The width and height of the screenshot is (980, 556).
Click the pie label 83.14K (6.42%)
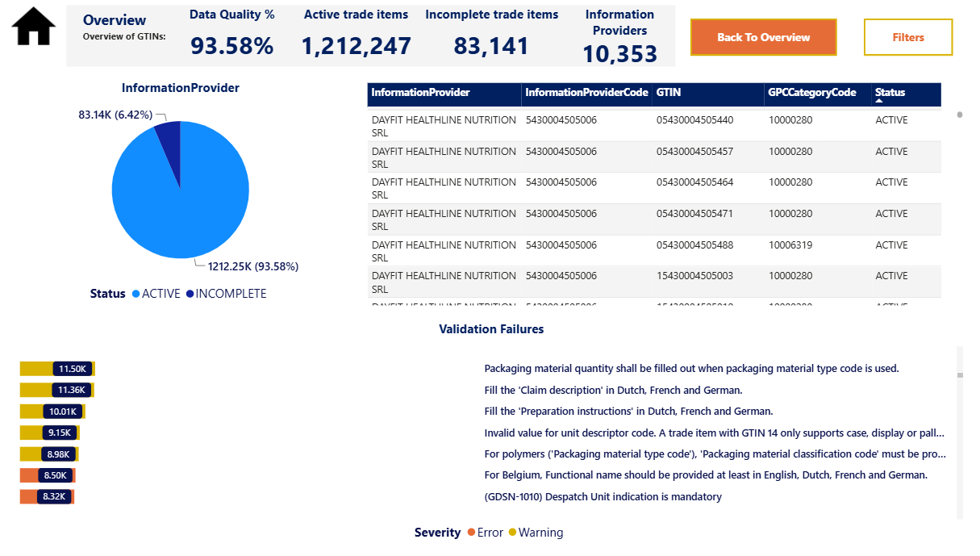click(x=115, y=115)
